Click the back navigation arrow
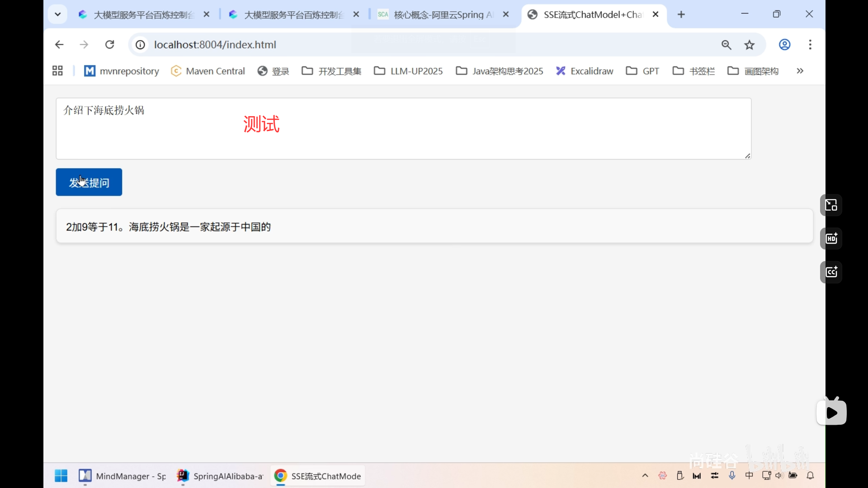 (x=59, y=44)
